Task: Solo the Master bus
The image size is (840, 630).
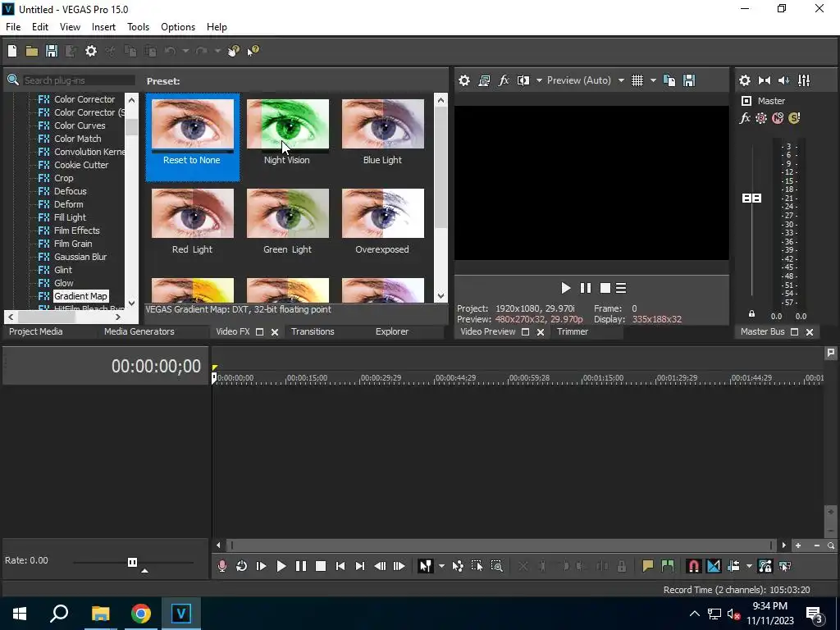Action: pyautogui.click(x=794, y=118)
